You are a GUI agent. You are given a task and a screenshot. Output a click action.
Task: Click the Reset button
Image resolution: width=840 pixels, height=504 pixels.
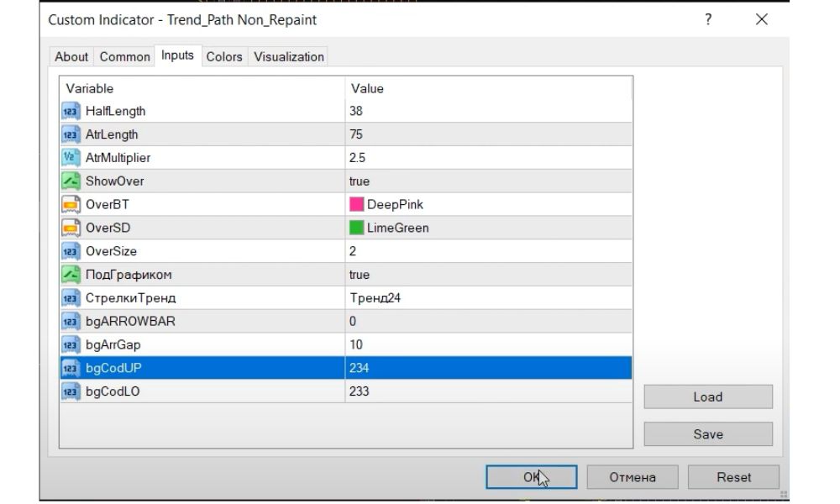click(x=733, y=477)
